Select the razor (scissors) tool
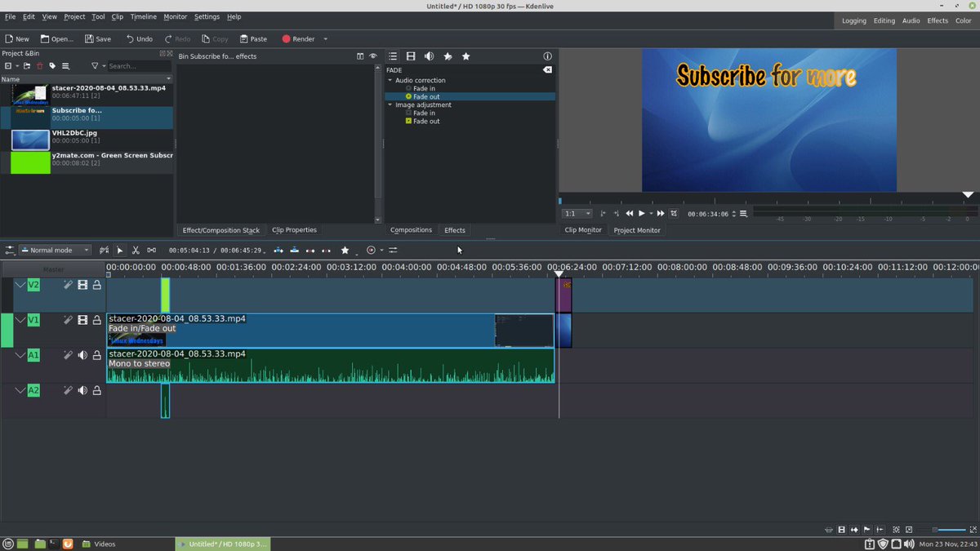This screenshot has width=980, height=551. coord(136,250)
